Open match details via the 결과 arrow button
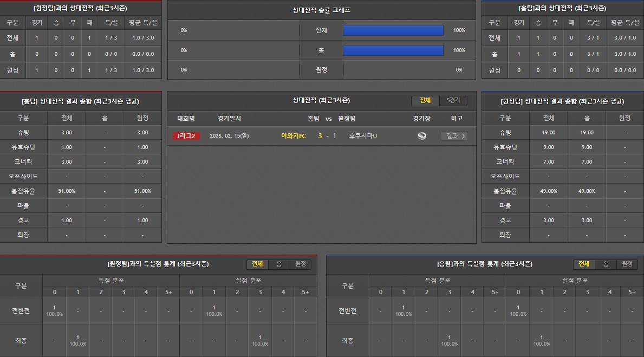This screenshot has width=644, height=357. (454, 136)
